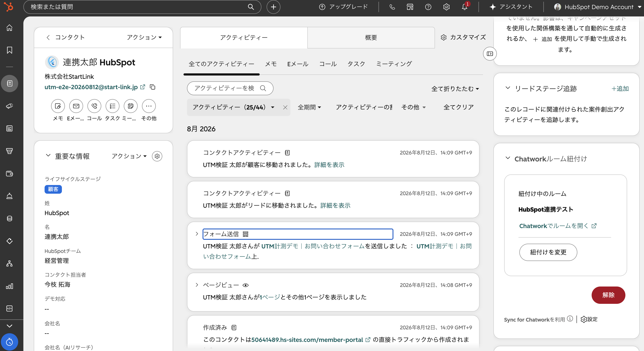Viewport: 644px width, 351px height.
Task: Open the data management database icon in sidebar
Action: 10,219
